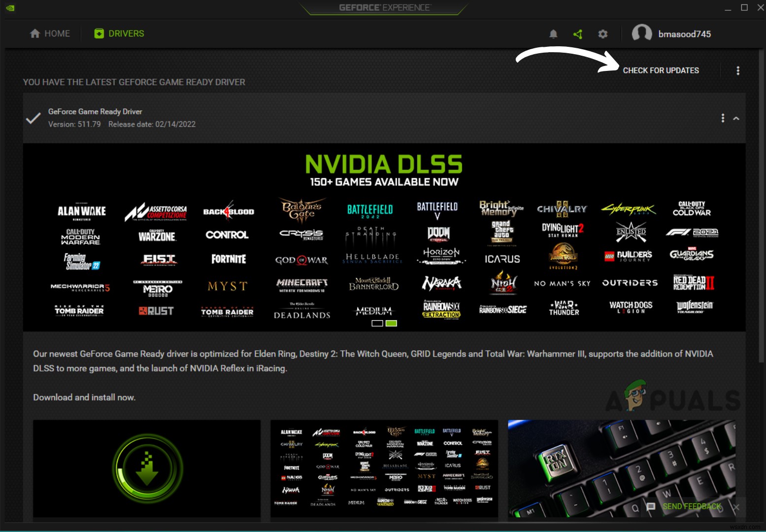This screenshot has width=766, height=532.
Task: Click the installed checkmark beside the driver
Action: click(x=33, y=118)
